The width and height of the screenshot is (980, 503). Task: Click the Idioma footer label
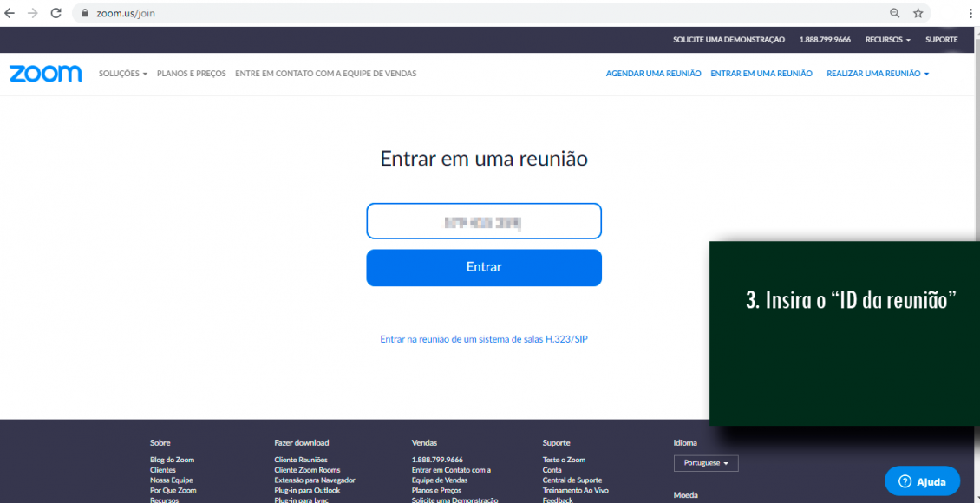(685, 442)
